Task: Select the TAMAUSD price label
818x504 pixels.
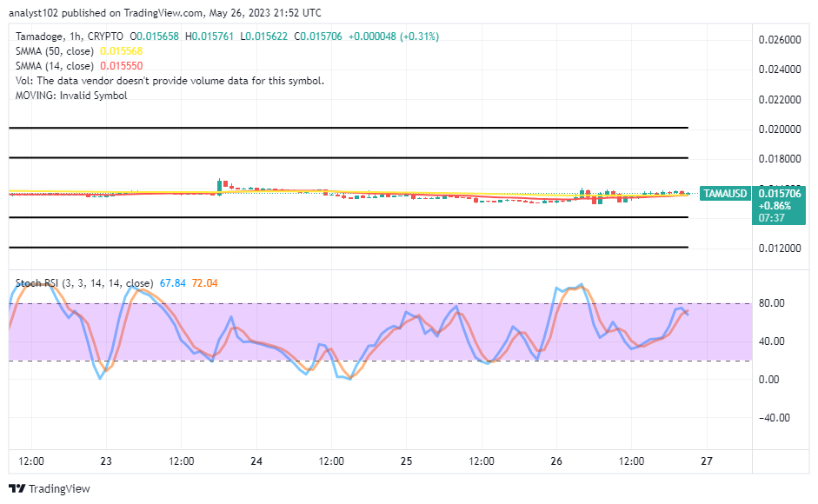Action: 725,194
